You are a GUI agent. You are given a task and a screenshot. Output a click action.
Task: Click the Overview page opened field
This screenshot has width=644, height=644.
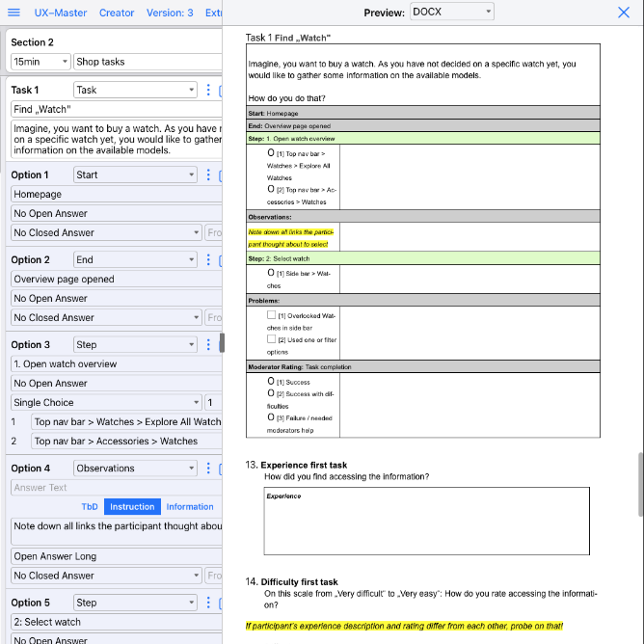click(117, 279)
